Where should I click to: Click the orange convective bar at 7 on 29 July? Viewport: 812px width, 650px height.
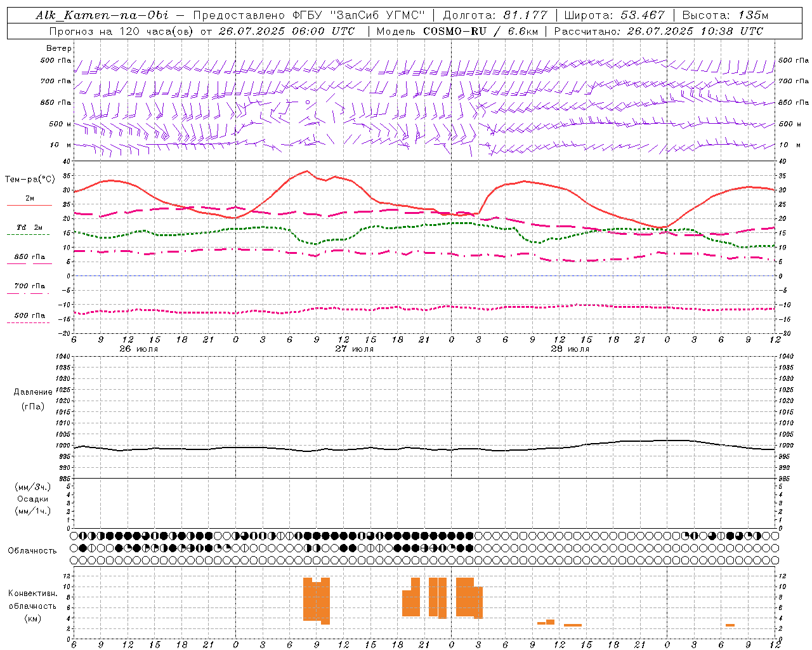click(x=730, y=625)
